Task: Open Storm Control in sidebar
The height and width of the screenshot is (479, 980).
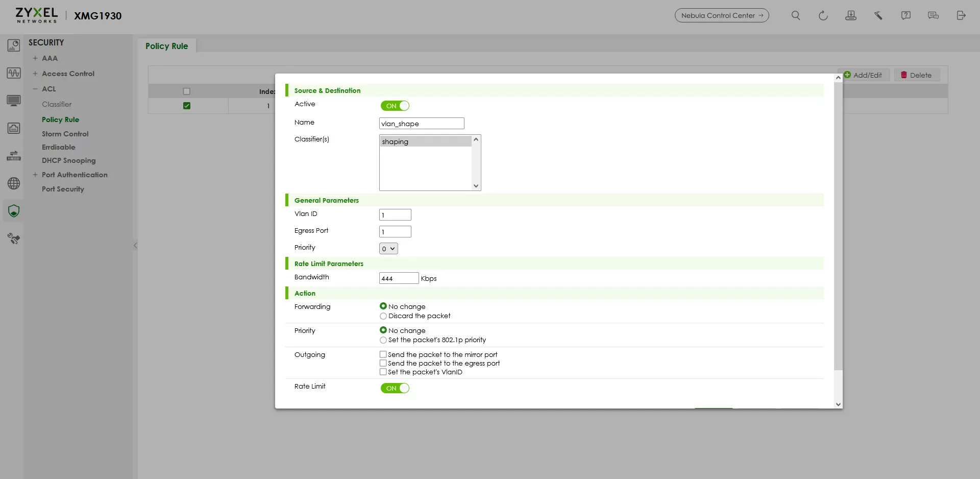Action: 65,134
